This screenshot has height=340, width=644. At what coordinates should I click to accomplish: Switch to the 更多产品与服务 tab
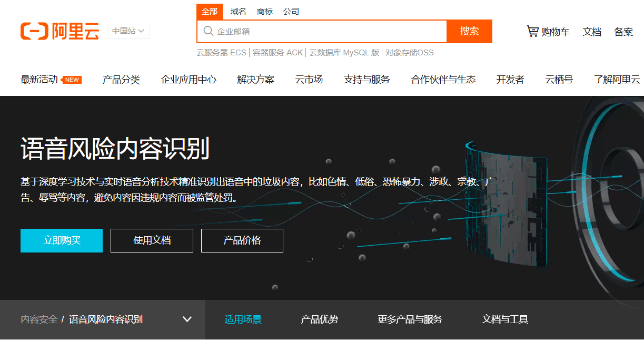point(410,319)
